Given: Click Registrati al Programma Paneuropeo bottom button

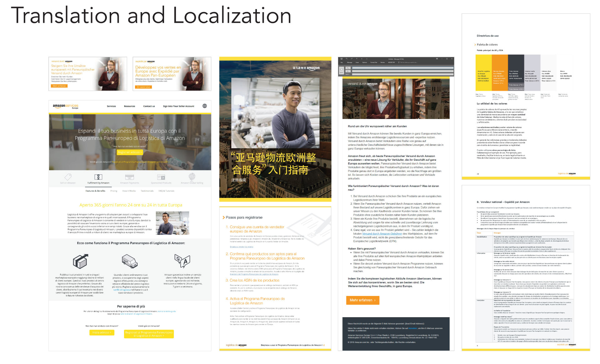Looking at the screenshot, I should [x=149, y=334].
